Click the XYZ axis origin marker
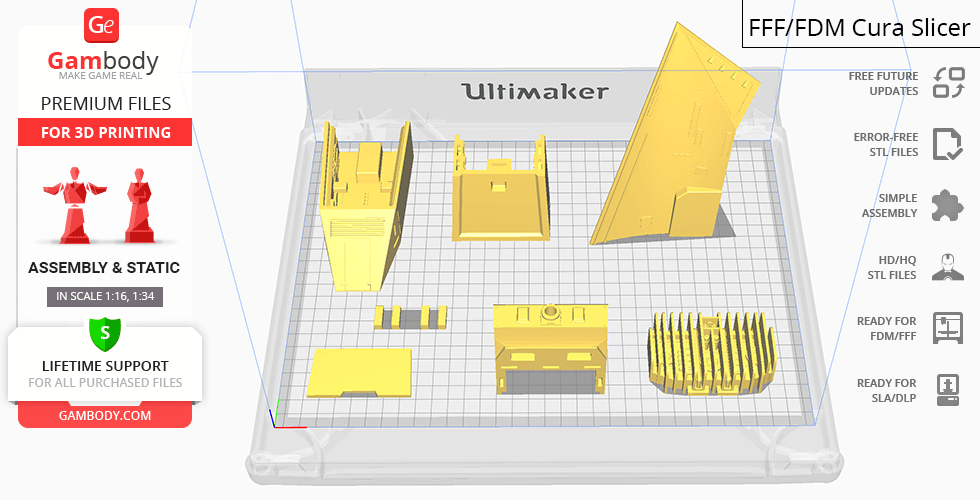The height and width of the screenshot is (500, 980). (x=275, y=423)
